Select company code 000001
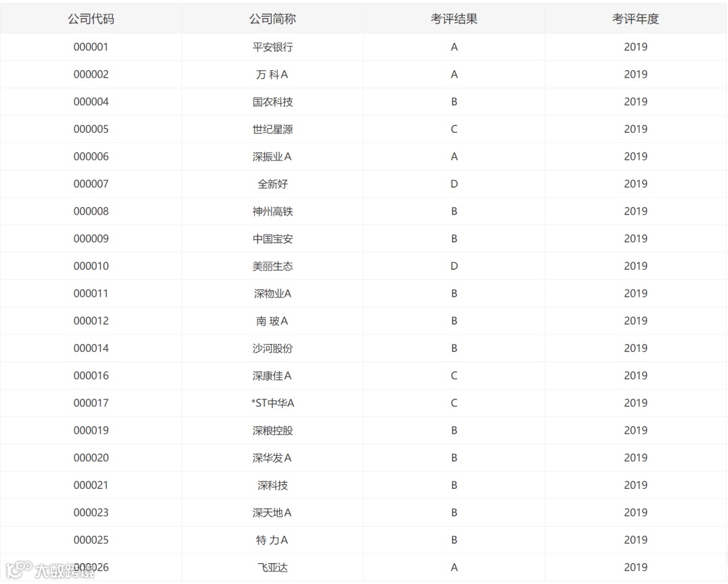 (x=91, y=47)
